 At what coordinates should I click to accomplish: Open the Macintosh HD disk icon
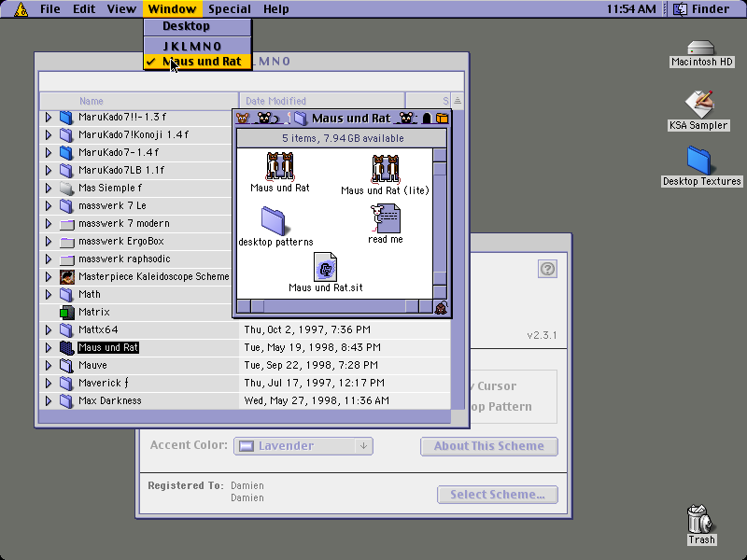click(701, 48)
